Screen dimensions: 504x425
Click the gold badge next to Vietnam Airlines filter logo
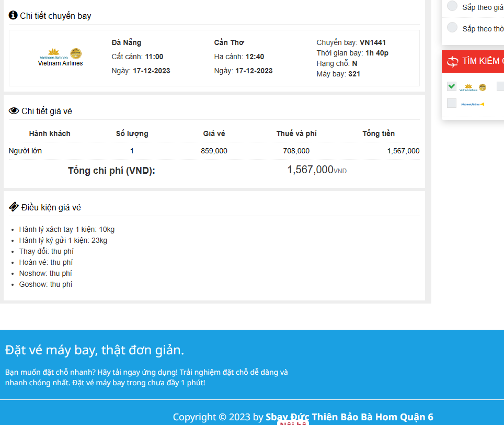coord(483,87)
